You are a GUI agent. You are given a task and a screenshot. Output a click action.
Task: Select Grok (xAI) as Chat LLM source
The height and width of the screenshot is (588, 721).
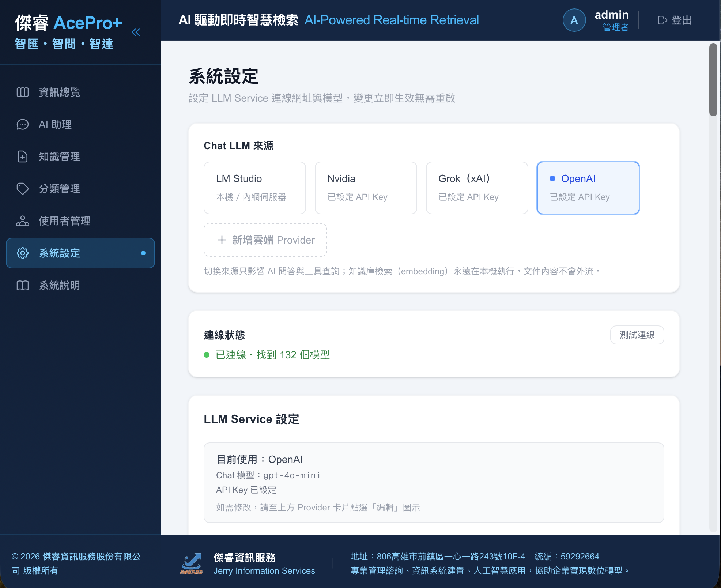tap(477, 188)
